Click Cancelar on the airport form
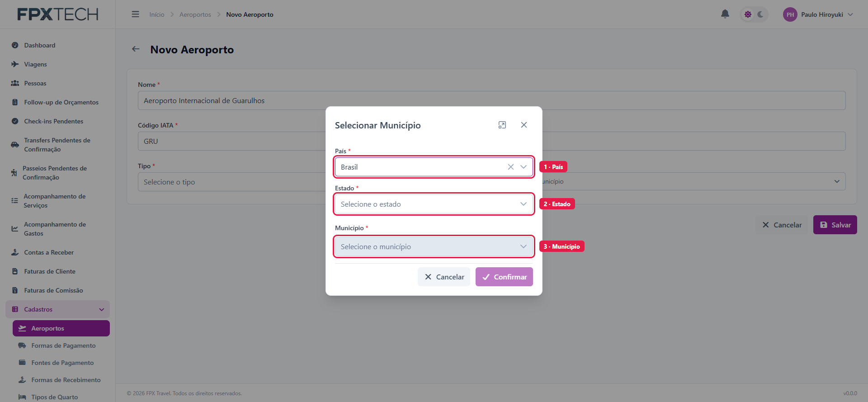Viewport: 868px width, 402px height. (782, 225)
